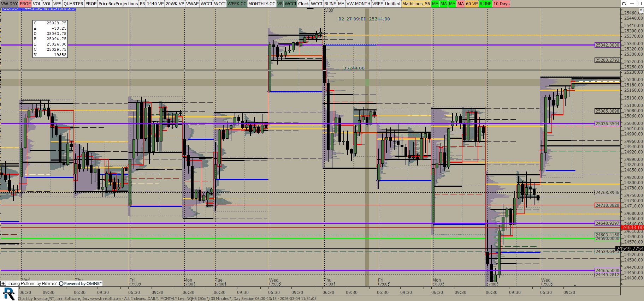Screen dimensions: 644x301
Task: Click the small M marker at top right
Action: (641, 11)
